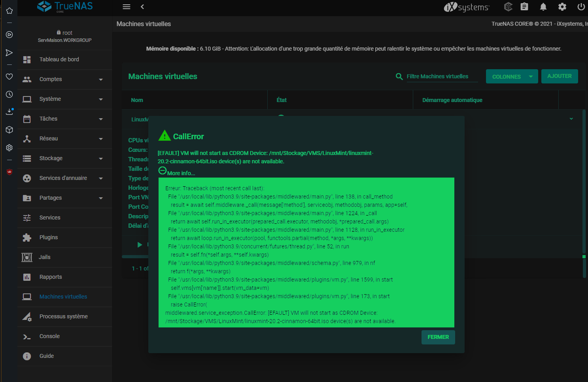Click the browser sidebar history clock icon
The image size is (588, 382).
click(x=9, y=95)
